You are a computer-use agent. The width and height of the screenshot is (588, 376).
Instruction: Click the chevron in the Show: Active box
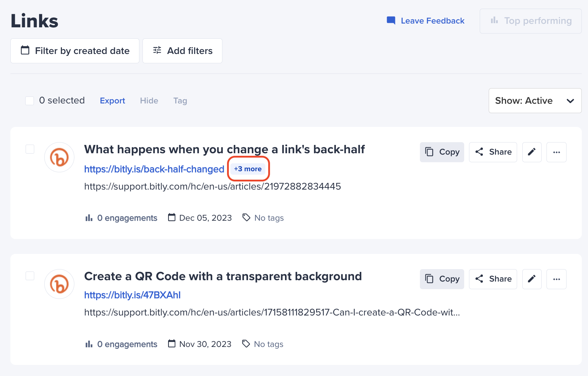click(x=570, y=101)
